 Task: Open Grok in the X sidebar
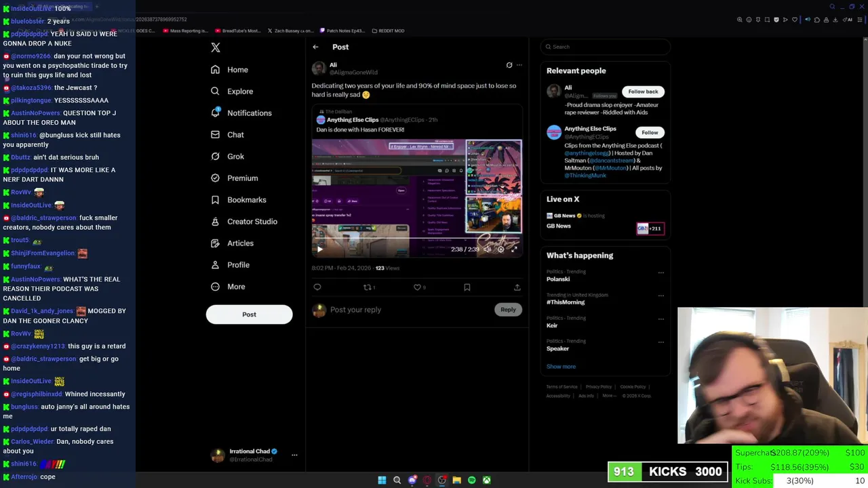coord(227,157)
